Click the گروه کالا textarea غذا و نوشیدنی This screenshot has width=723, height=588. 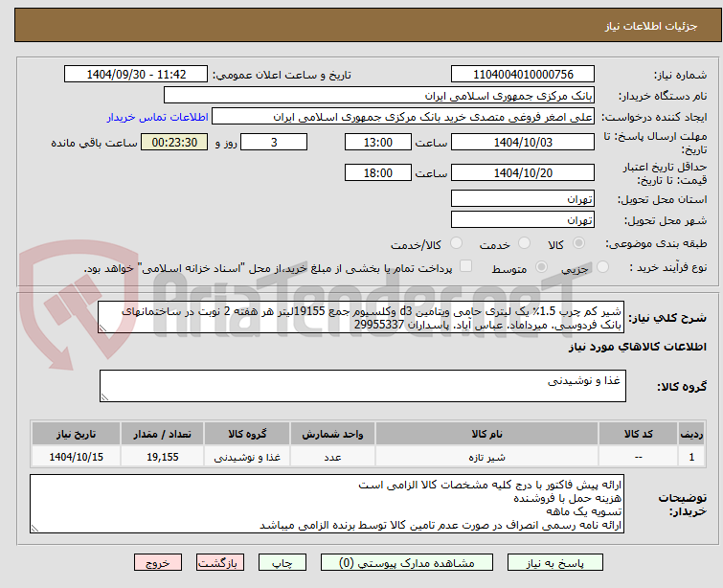point(362,386)
